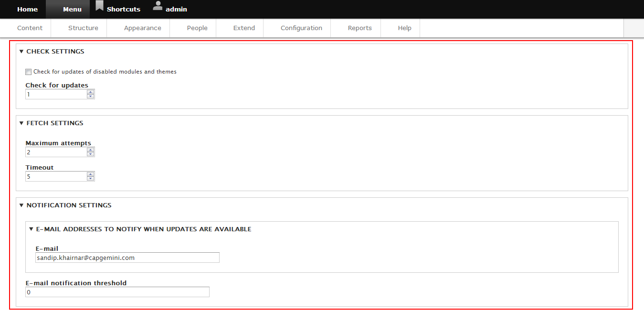Go to the People page

(x=197, y=28)
